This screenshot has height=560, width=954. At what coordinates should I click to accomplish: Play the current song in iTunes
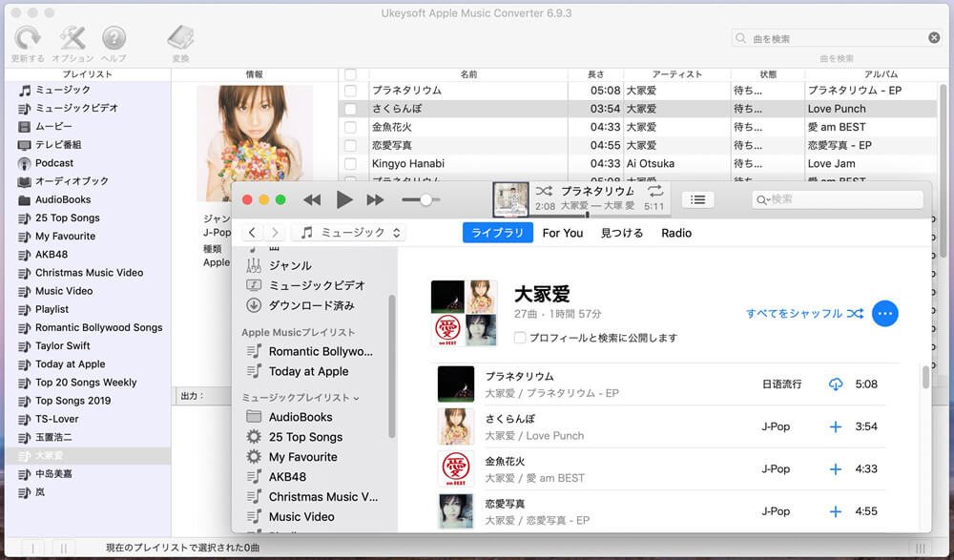tap(343, 199)
